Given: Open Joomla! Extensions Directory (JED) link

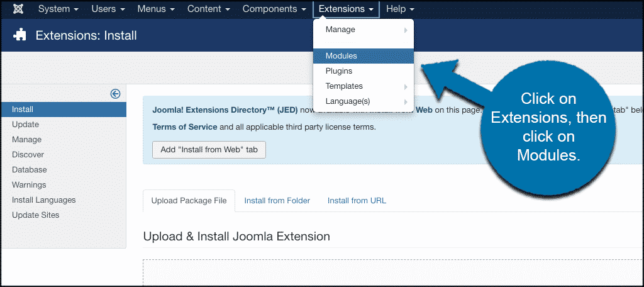Looking at the screenshot, I should (225, 110).
